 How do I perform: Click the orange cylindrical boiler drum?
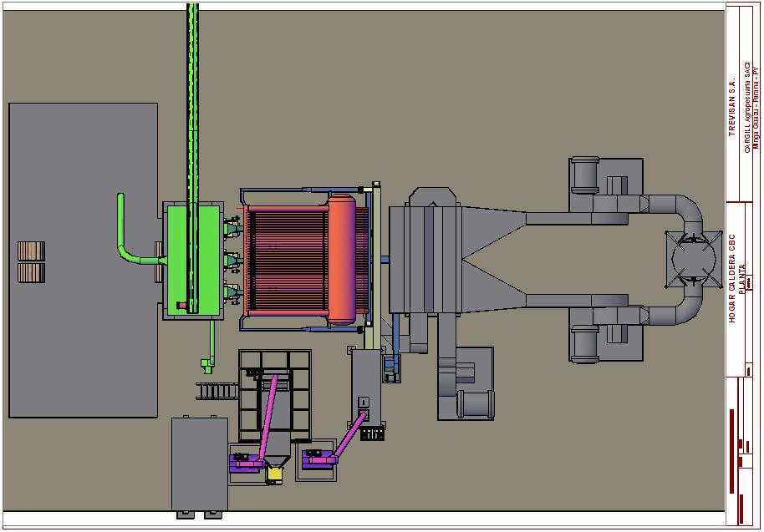point(342,260)
